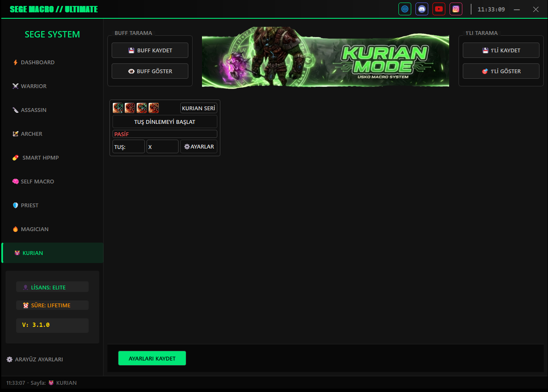Click the Discord icon in title bar
This screenshot has width=548, height=392.
coord(422,9)
